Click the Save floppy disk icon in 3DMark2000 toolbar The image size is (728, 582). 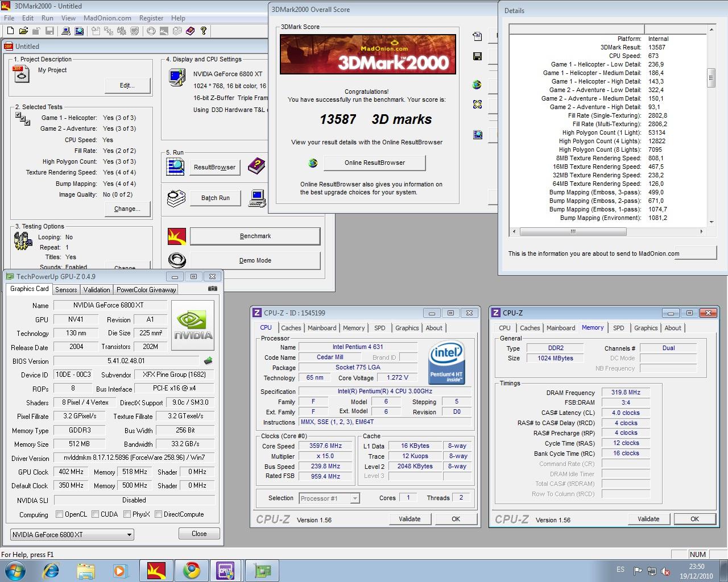click(x=49, y=31)
